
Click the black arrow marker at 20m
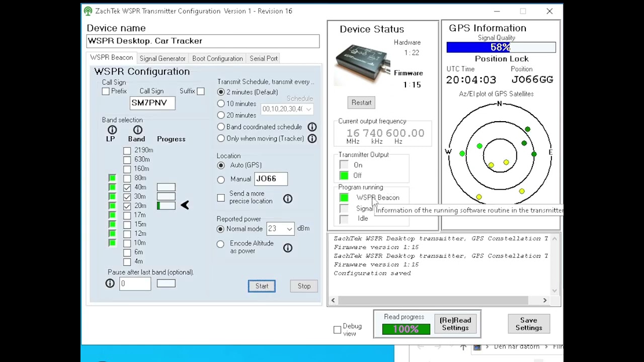click(x=185, y=205)
